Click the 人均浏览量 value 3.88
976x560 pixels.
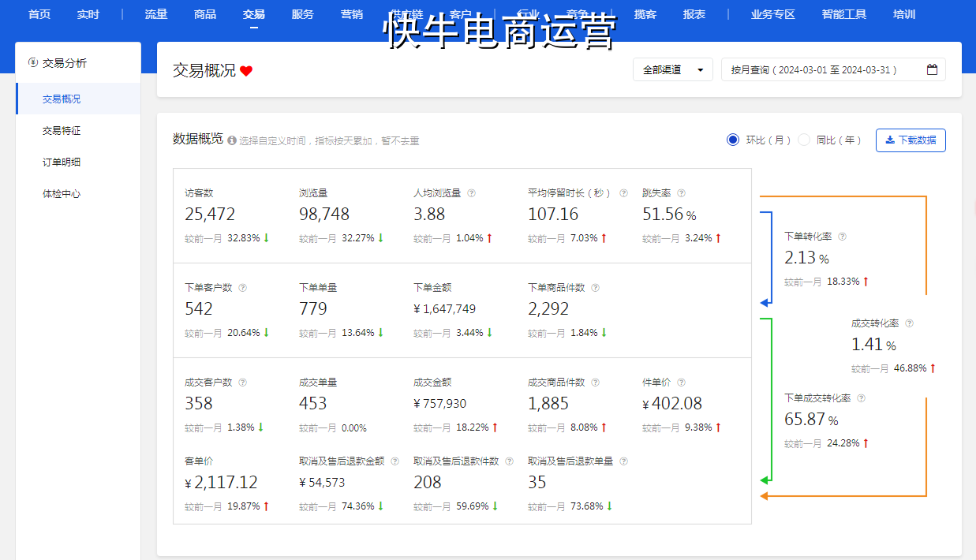click(429, 215)
